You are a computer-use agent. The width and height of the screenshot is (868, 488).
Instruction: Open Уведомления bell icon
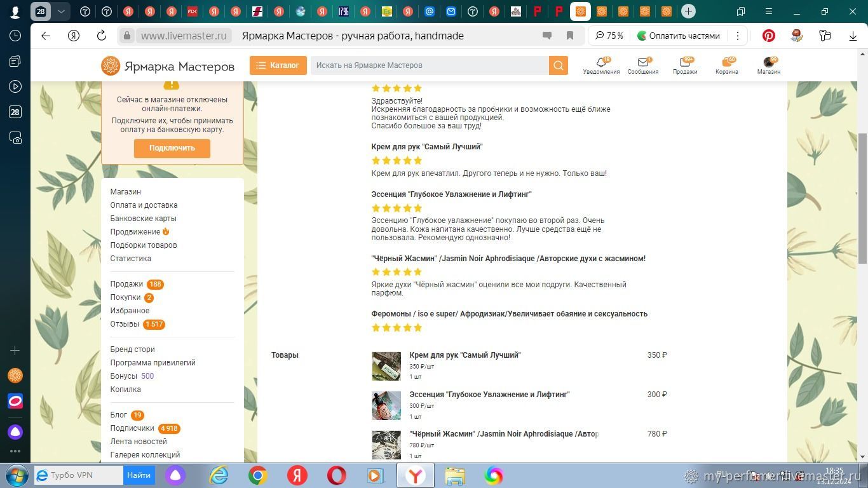pos(601,65)
